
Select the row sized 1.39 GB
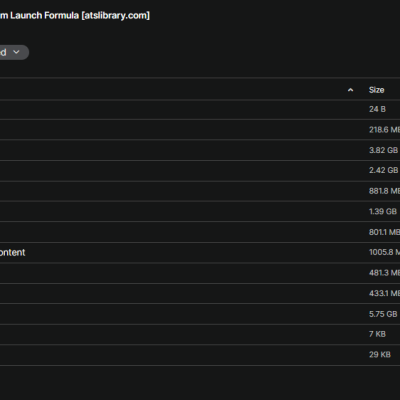pyautogui.click(x=200, y=211)
